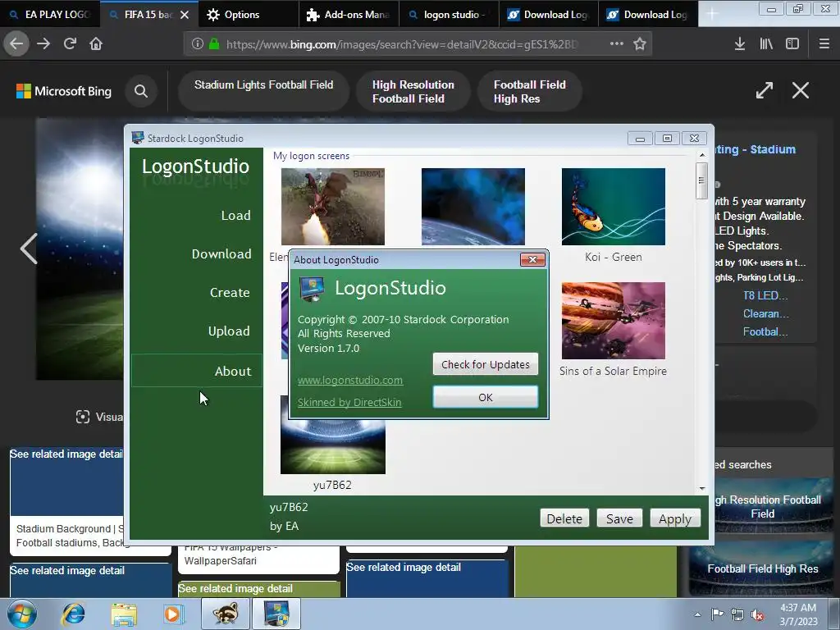Toggle the browser sidebar icon
Screen dimensions: 840x630
(x=792, y=44)
